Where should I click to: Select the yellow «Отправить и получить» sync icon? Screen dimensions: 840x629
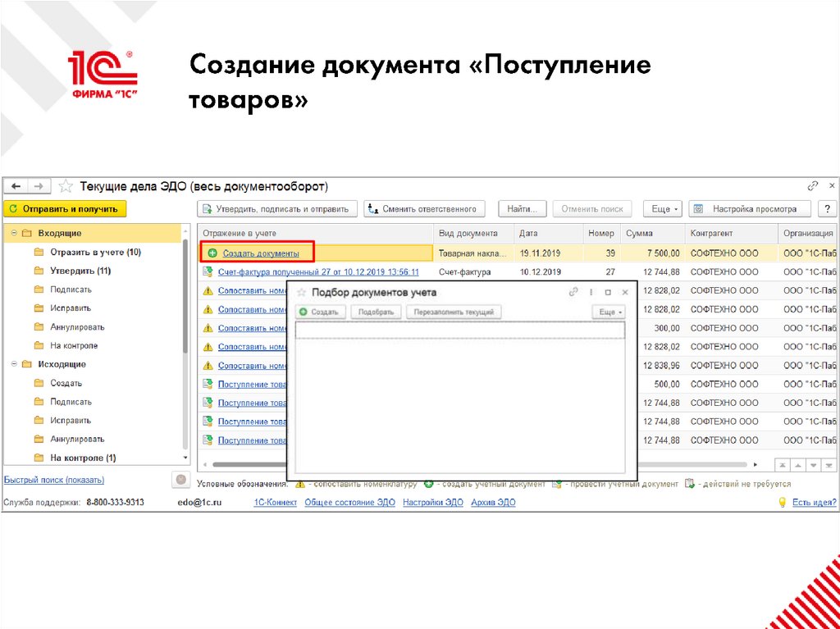coord(15,208)
